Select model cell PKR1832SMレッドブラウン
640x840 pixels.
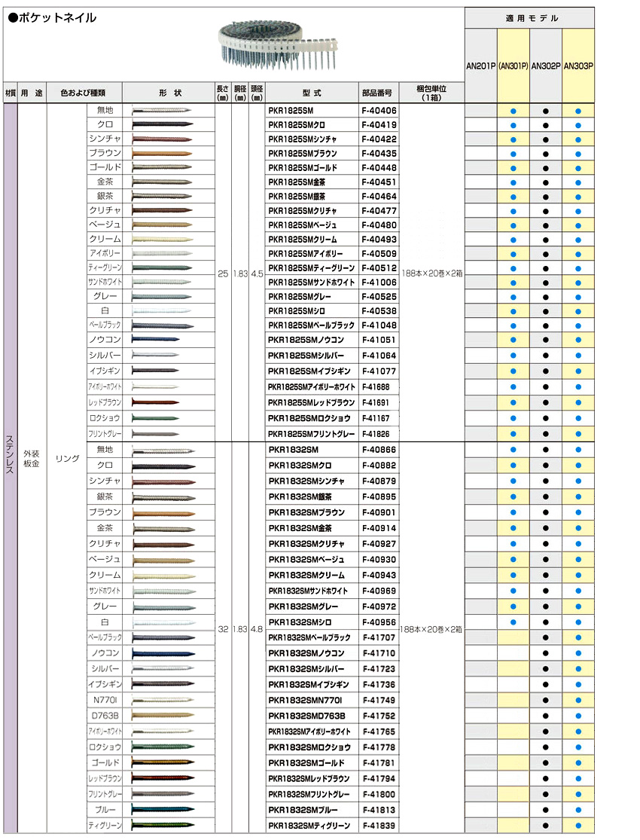(x=312, y=778)
